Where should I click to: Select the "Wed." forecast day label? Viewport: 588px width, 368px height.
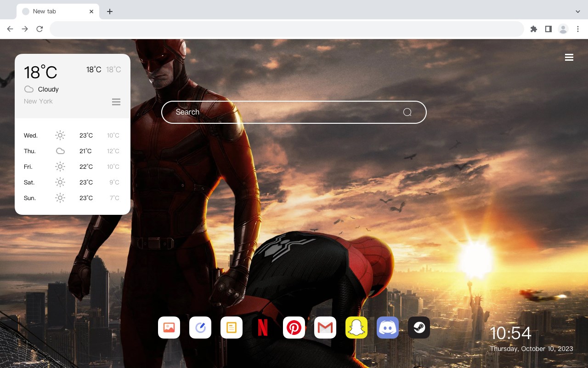pyautogui.click(x=31, y=135)
